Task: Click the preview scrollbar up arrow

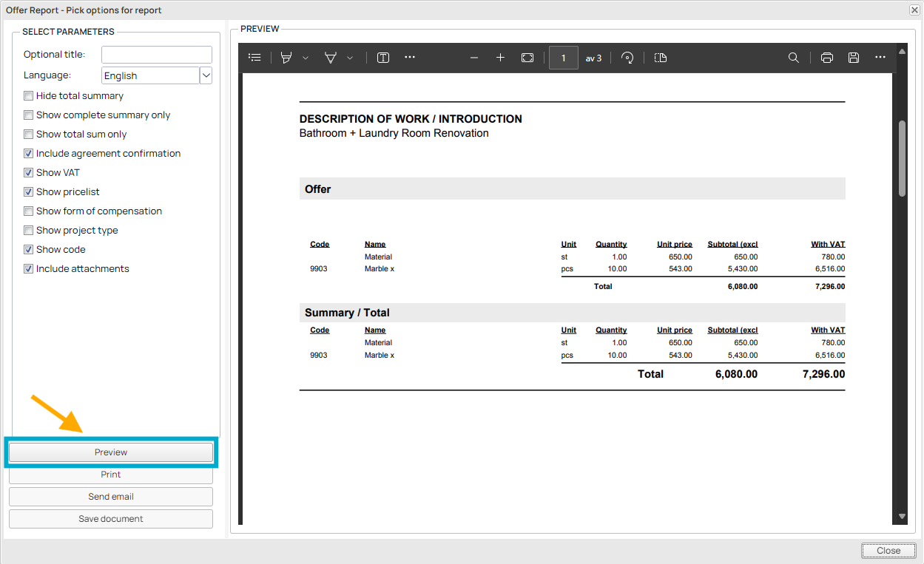Action: point(902,52)
